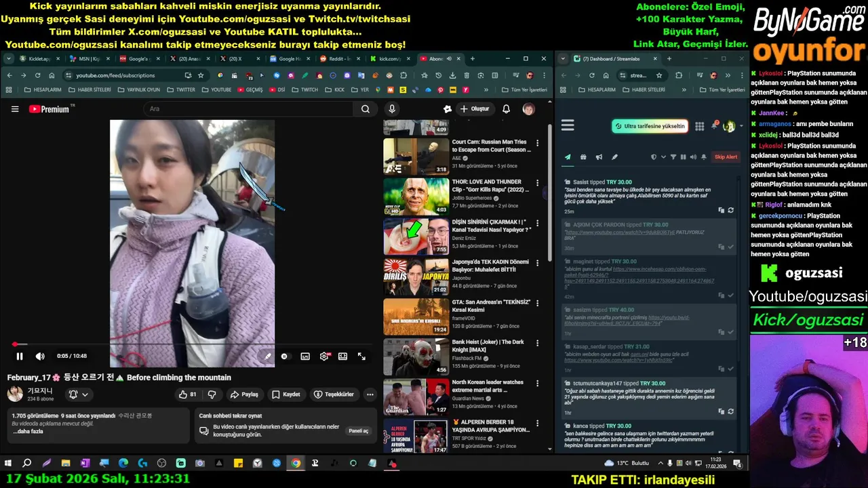Switch to Reddit browser tab
The width and height of the screenshot is (868, 488).
point(340,59)
